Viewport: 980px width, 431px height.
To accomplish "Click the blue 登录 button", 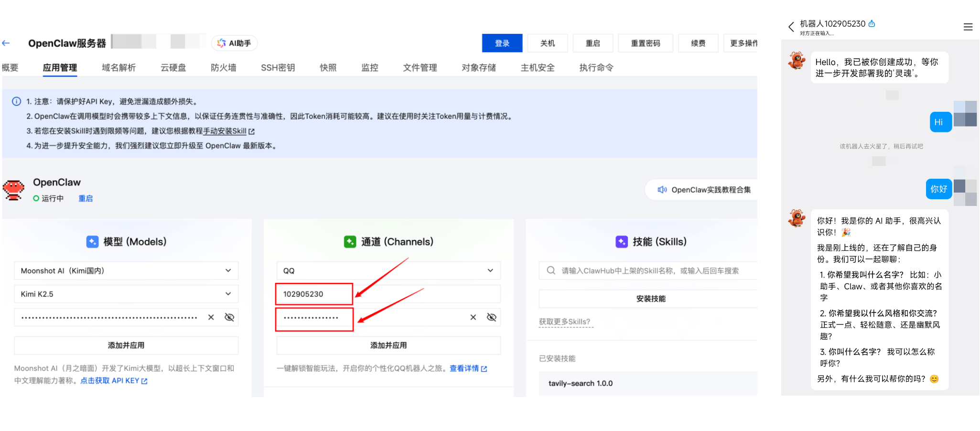I will (x=502, y=43).
